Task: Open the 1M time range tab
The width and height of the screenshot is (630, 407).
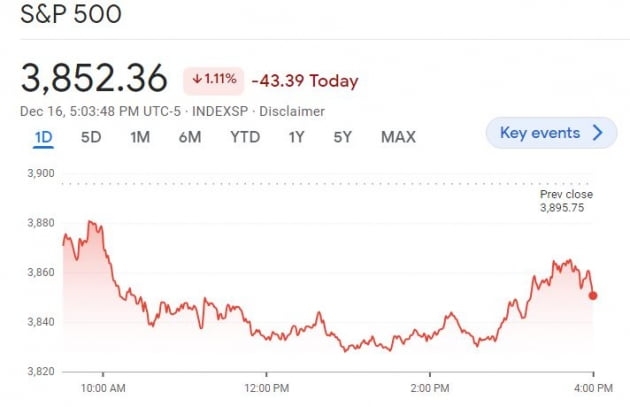Action: (x=140, y=137)
